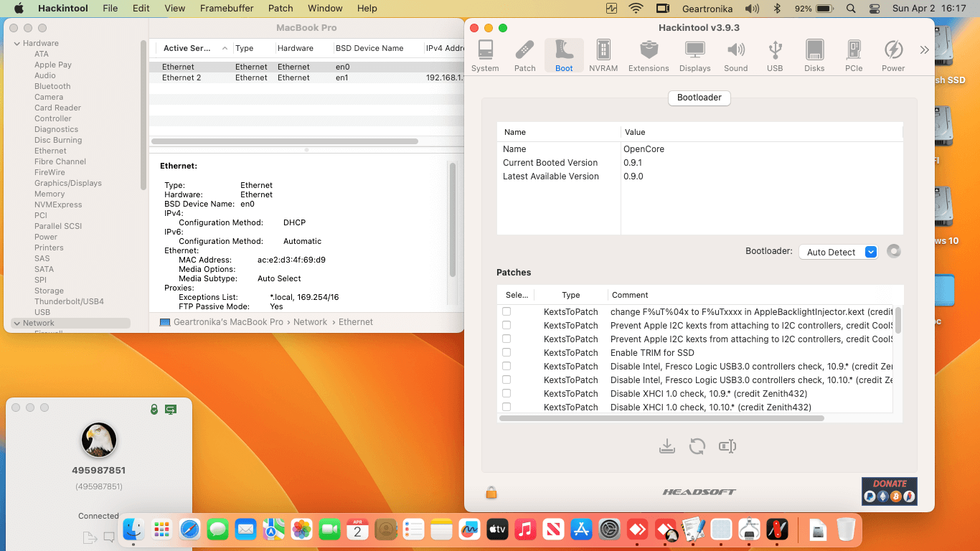Open the File menu
The image size is (980, 551).
click(110, 9)
